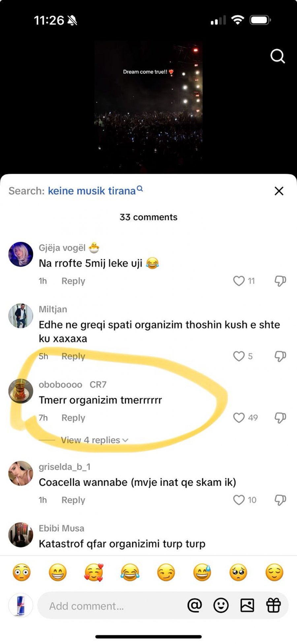Image resolution: width=297 pixels, height=644 pixels.
Task: Open the emoji picker icon in the comment box
Action: click(x=221, y=606)
